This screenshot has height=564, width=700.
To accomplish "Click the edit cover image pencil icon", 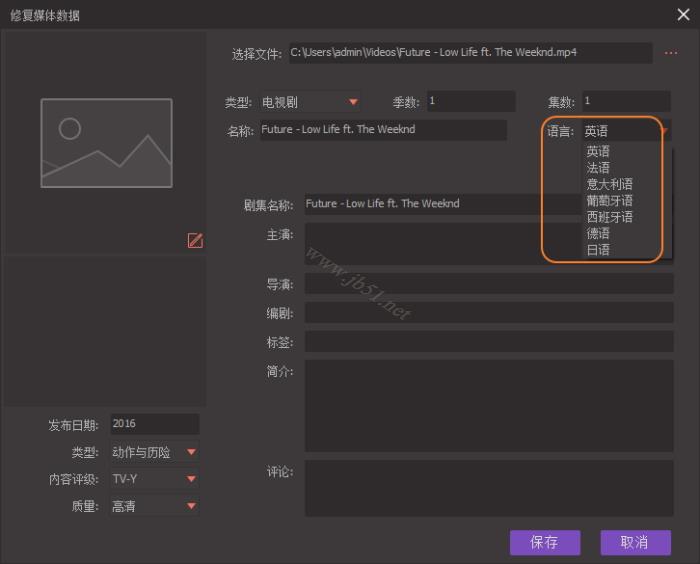I will [195, 240].
